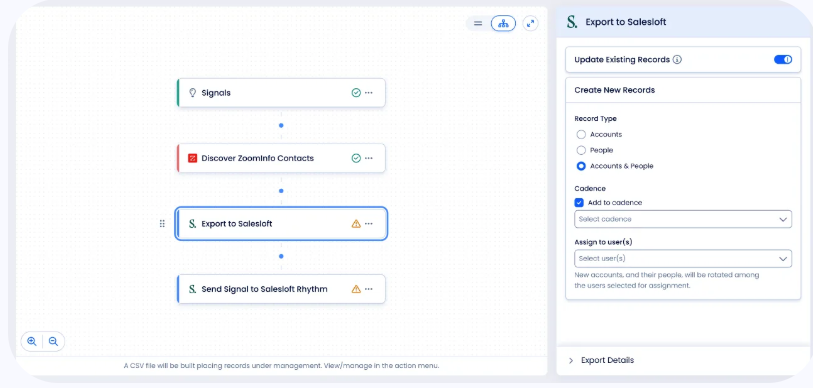This screenshot has width=813, height=388.
Task: Expand canvas to fullscreen
Action: (530, 23)
